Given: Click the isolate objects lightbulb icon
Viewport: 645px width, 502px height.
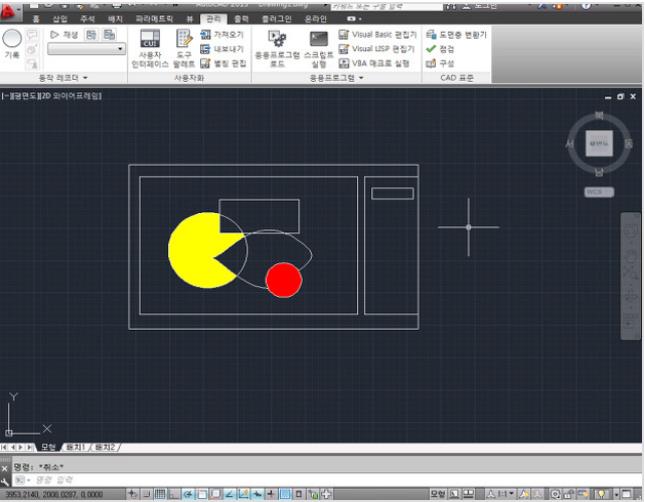Looking at the screenshot, I should coord(601,494).
